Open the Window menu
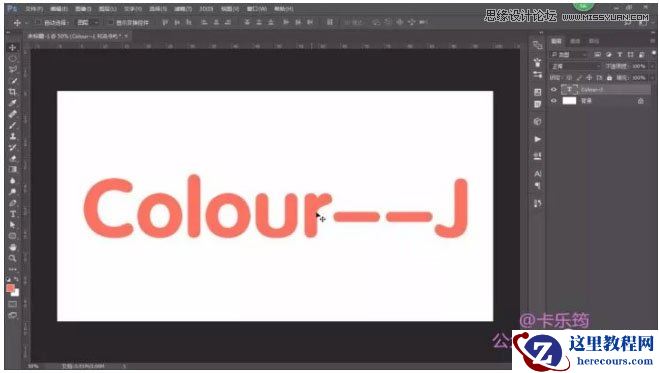Screen dimensions: 659x373 [x=256, y=8]
